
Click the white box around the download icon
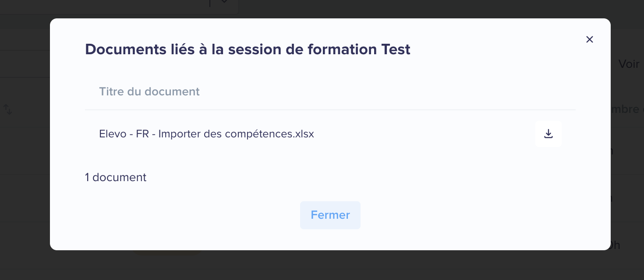pos(548,134)
